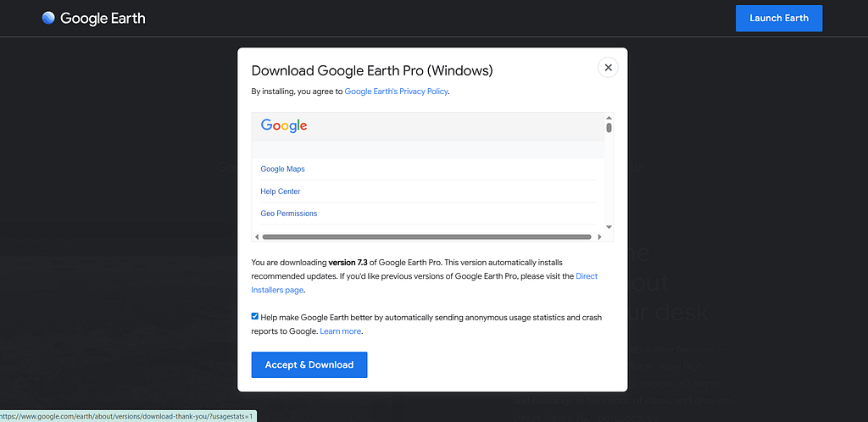Image resolution: width=868 pixels, height=422 pixels.
Task: Click the horizontal scrollbar right arrow
Action: [x=599, y=236]
